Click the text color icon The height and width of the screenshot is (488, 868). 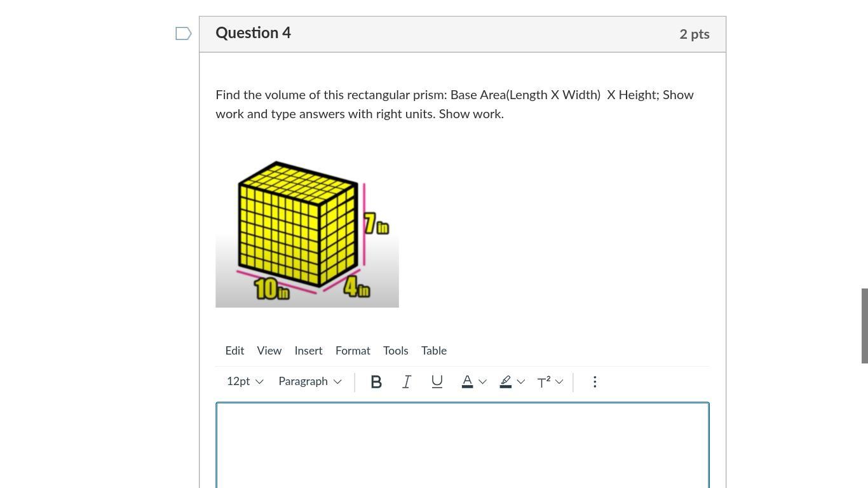pyautogui.click(x=467, y=382)
